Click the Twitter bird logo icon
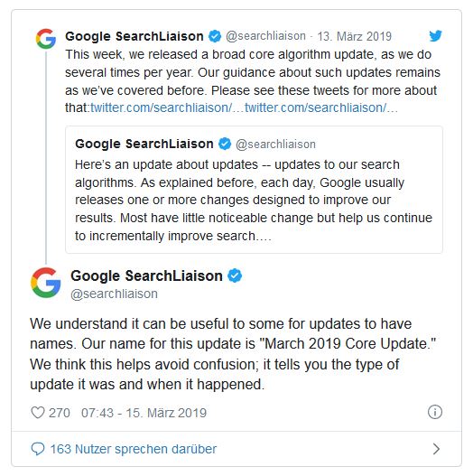 [x=435, y=36]
